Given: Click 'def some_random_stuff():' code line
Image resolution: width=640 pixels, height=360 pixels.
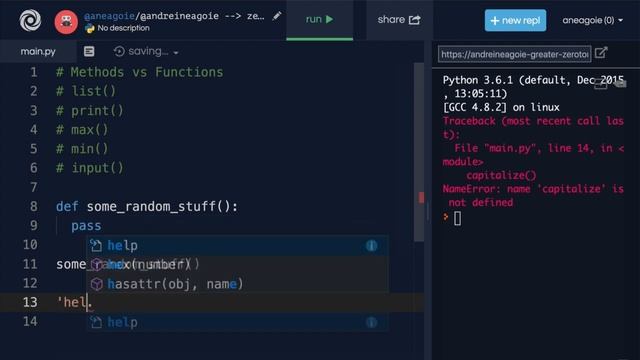Looking at the screenshot, I should point(147,207).
